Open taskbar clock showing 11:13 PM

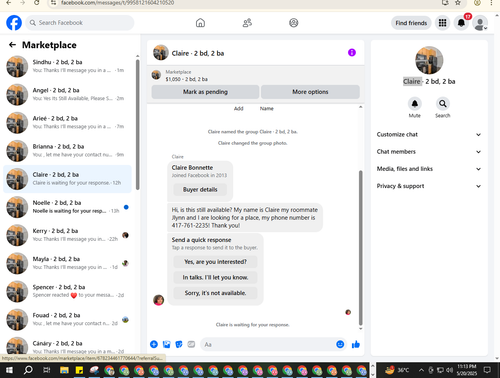coord(467,370)
